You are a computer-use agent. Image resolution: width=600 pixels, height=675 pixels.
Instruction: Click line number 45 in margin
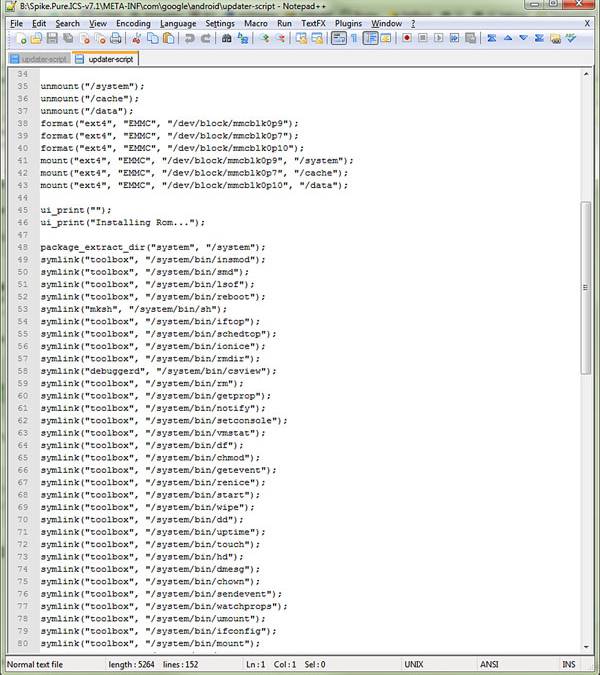click(x=22, y=210)
